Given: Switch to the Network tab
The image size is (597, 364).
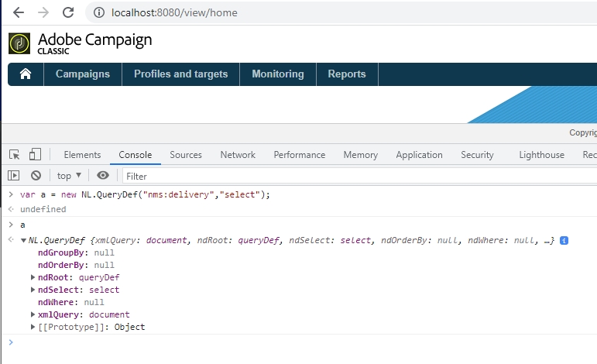Looking at the screenshot, I should 237,154.
